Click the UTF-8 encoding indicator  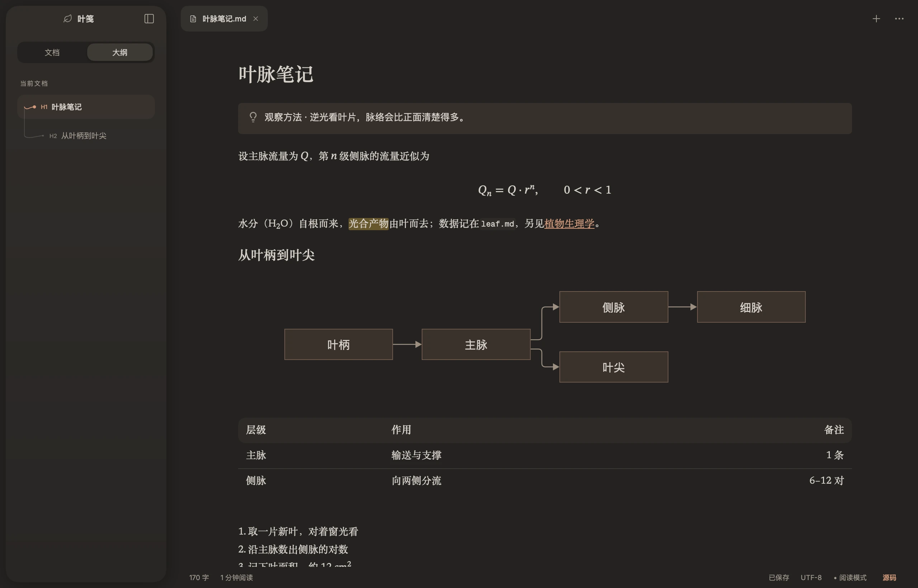(811, 578)
